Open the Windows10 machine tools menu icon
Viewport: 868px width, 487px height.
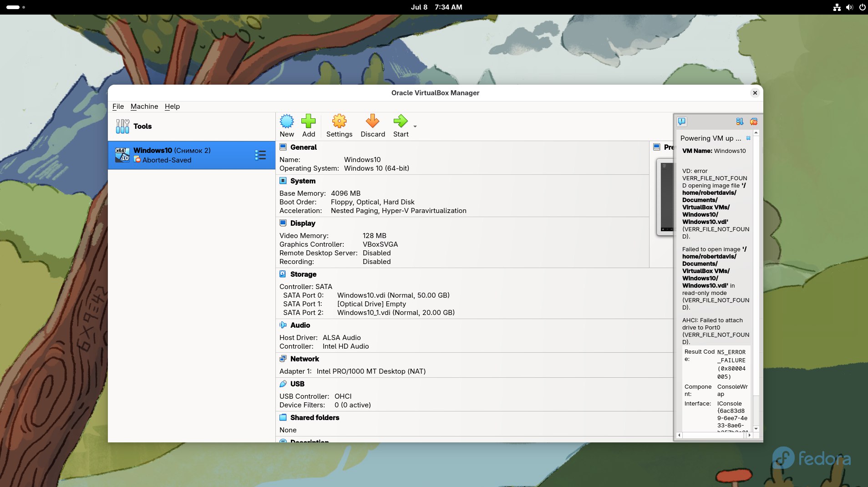coord(260,155)
